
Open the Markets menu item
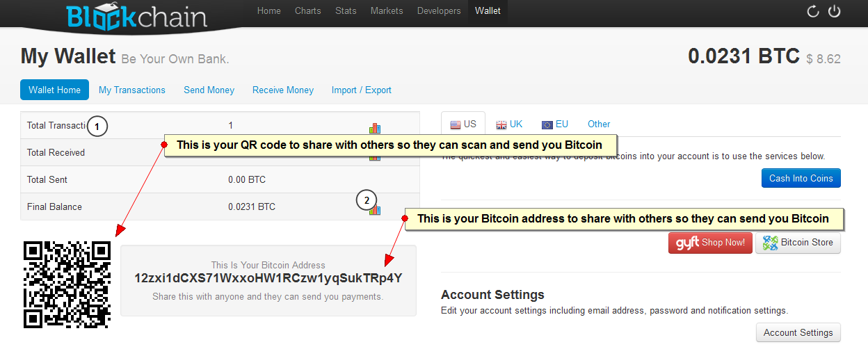pos(387,10)
